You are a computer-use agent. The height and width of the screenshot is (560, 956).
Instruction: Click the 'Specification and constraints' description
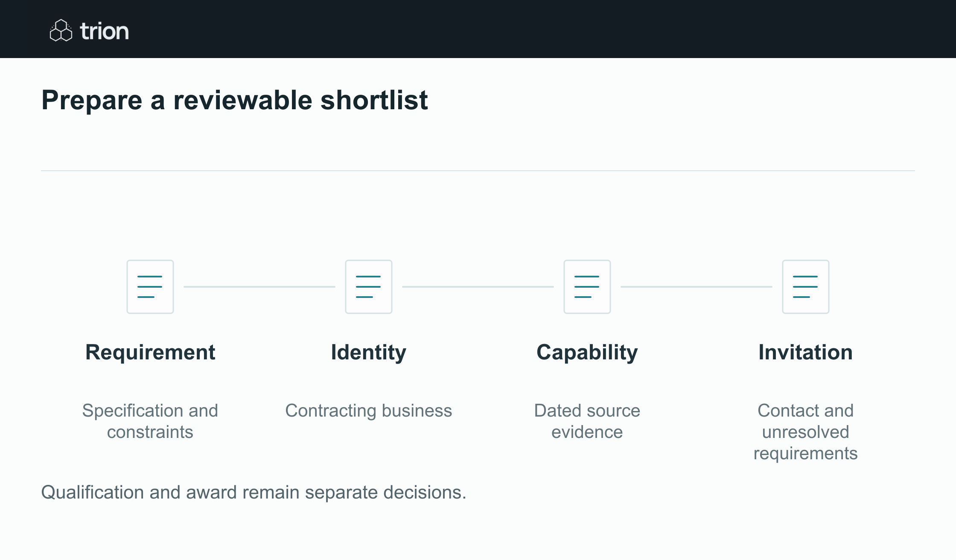coord(150,421)
